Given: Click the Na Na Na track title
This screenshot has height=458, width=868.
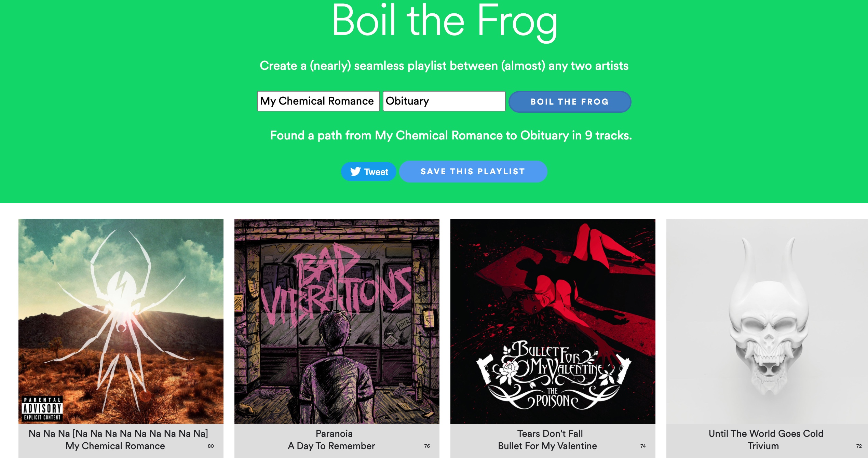Looking at the screenshot, I should coord(118,433).
